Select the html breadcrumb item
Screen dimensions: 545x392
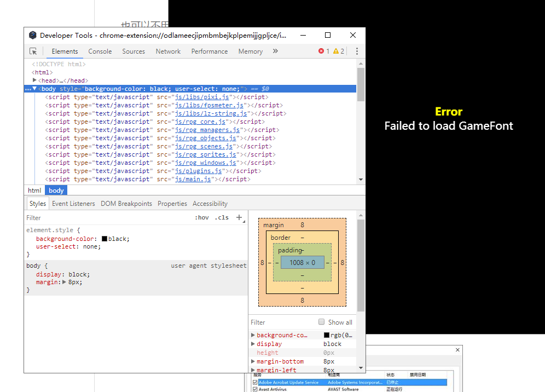click(34, 191)
